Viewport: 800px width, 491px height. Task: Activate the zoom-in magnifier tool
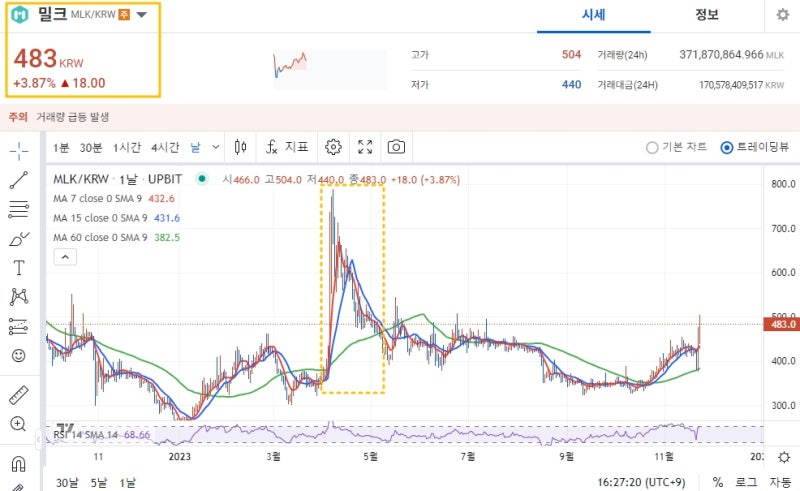pyautogui.click(x=18, y=424)
